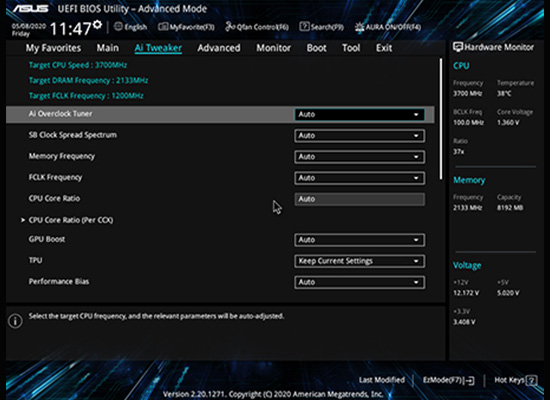Open FCLK Frequency dropdown
This screenshot has width=550, height=400.
pos(360,178)
